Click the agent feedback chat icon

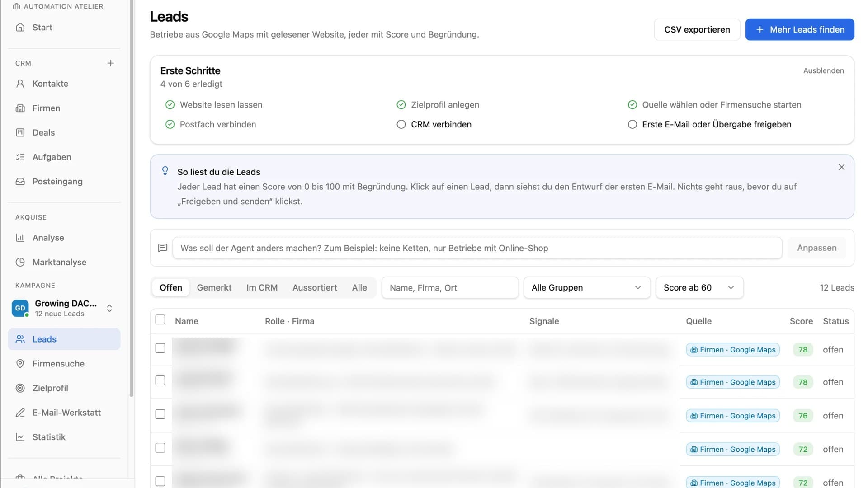tap(163, 248)
